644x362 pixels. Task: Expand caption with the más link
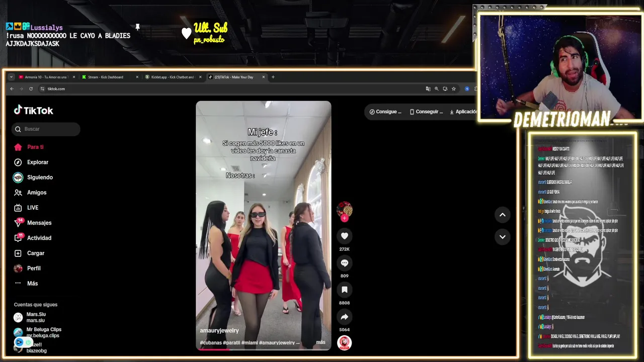[320, 342]
